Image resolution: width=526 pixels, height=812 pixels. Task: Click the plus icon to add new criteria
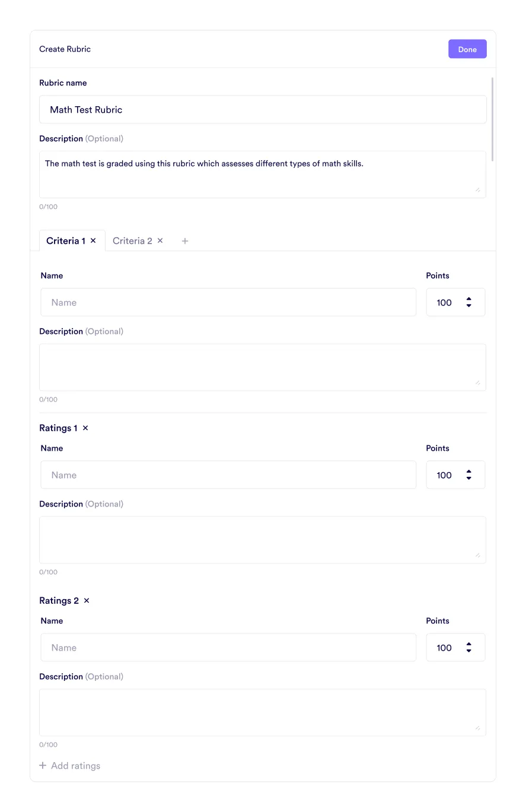(x=184, y=241)
